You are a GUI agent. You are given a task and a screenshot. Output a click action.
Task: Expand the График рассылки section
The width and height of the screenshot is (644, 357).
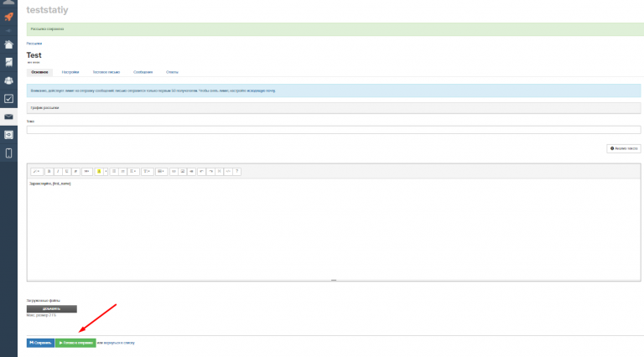point(45,107)
